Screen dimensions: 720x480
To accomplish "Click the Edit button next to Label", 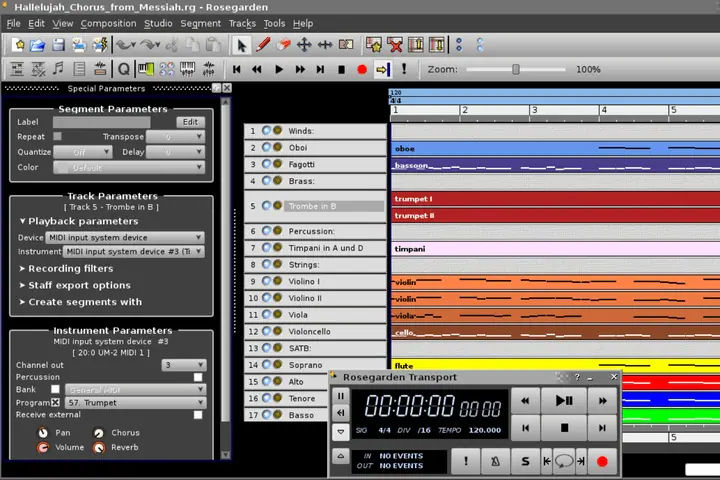I will [x=190, y=122].
